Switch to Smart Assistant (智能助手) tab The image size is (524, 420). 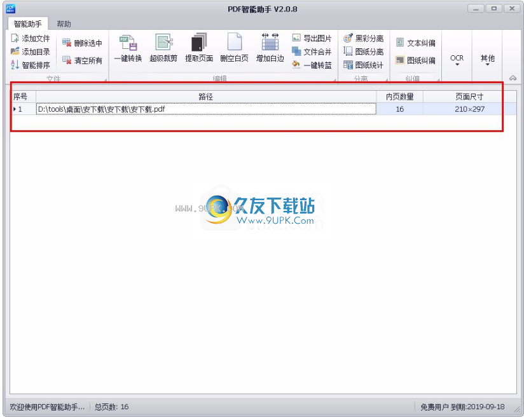28,24
